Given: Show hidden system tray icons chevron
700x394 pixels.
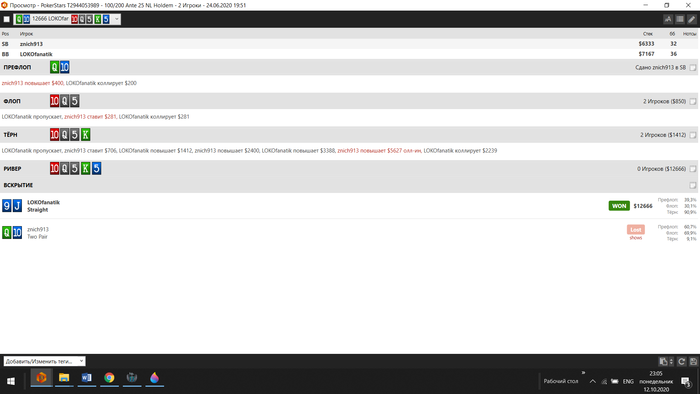Looking at the screenshot, I should pos(592,381).
